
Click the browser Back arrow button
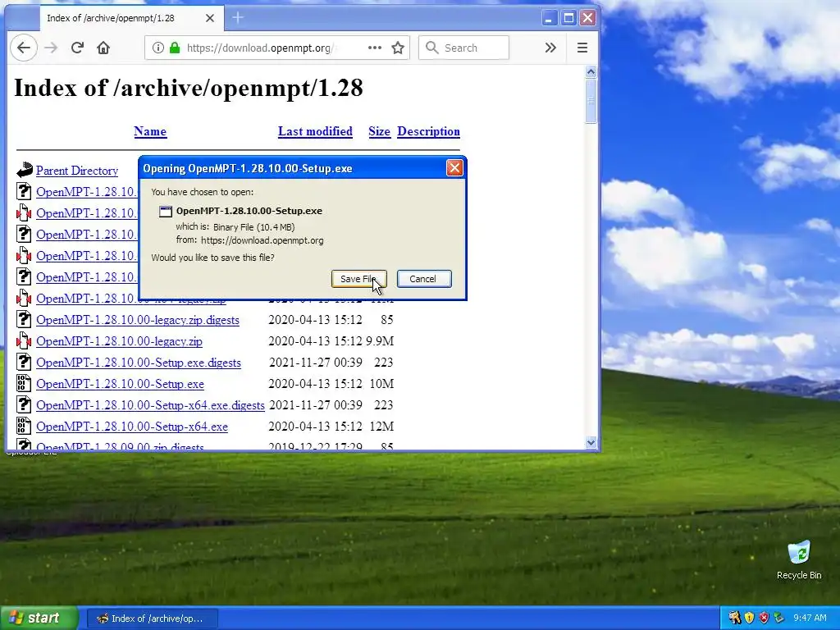click(24, 48)
